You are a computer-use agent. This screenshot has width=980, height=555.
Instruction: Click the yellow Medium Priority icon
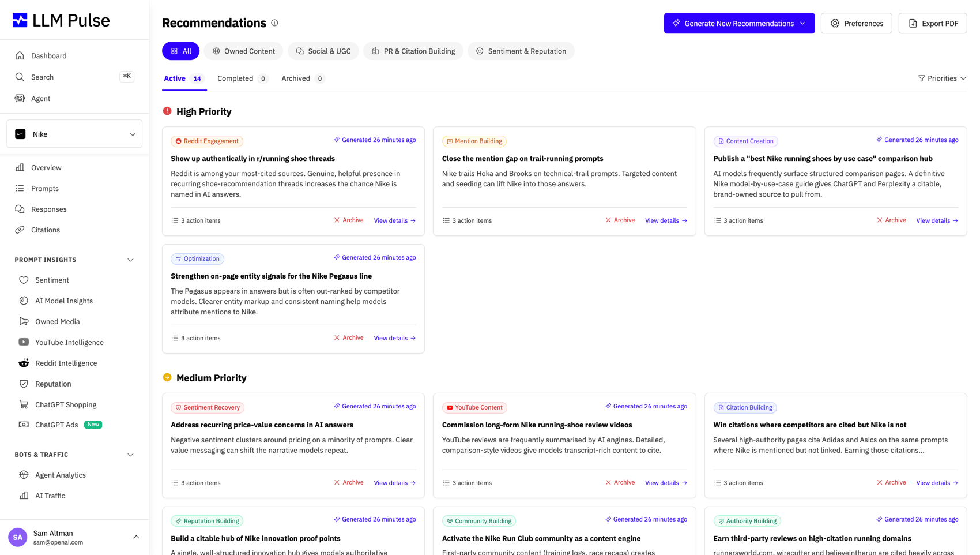coord(167,378)
